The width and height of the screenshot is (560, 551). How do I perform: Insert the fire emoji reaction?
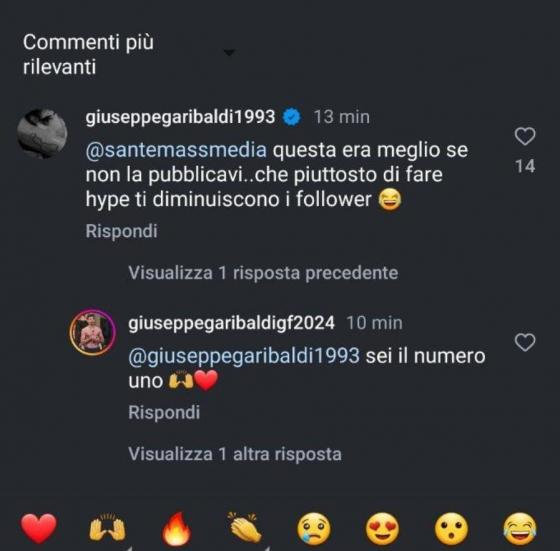pos(176,528)
